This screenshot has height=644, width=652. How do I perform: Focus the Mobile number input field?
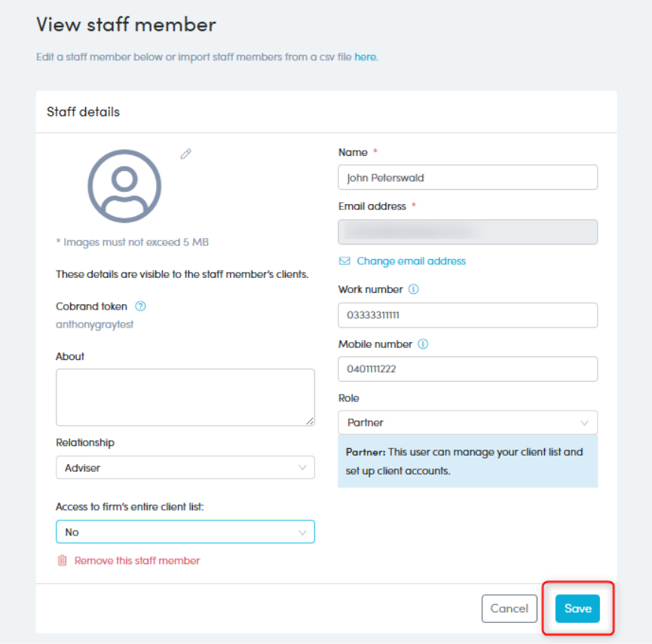[467, 369]
